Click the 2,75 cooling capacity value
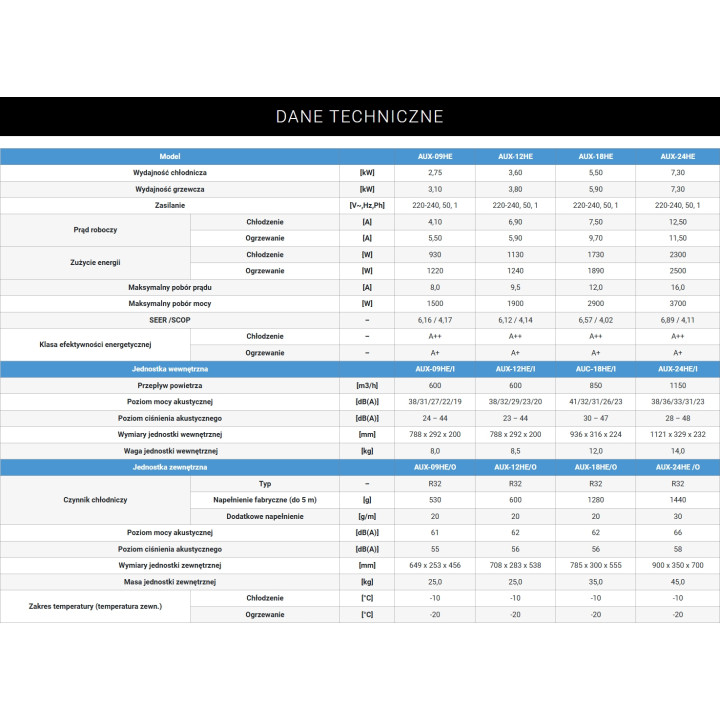Viewport: 720px width, 720px height. coord(435,173)
